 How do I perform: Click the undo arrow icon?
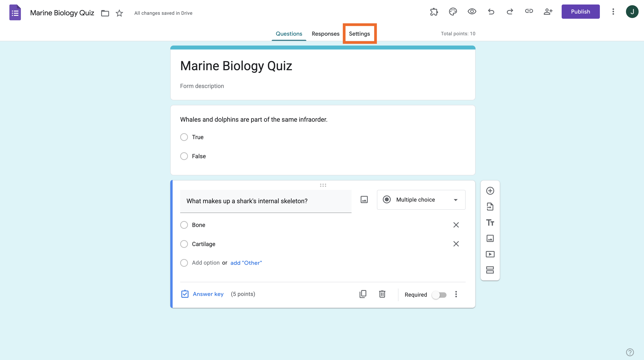click(491, 12)
